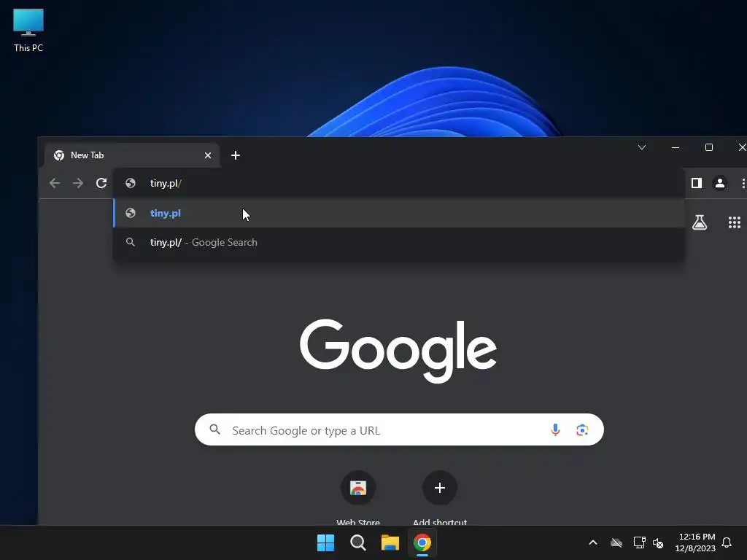Image resolution: width=747 pixels, height=560 pixels.
Task: Open File Explorer from taskbar
Action: click(390, 542)
